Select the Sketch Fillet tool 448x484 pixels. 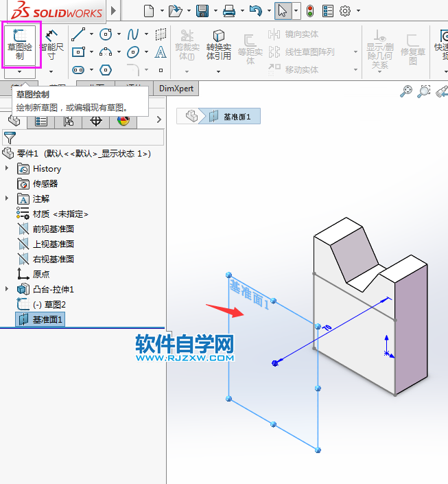click(x=133, y=70)
